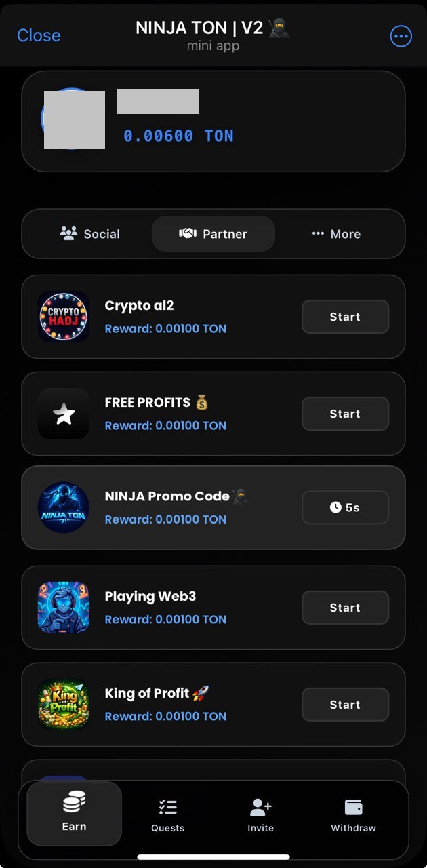427x868 pixels.
Task: Go to the Quests checklist tab
Action: click(167, 815)
